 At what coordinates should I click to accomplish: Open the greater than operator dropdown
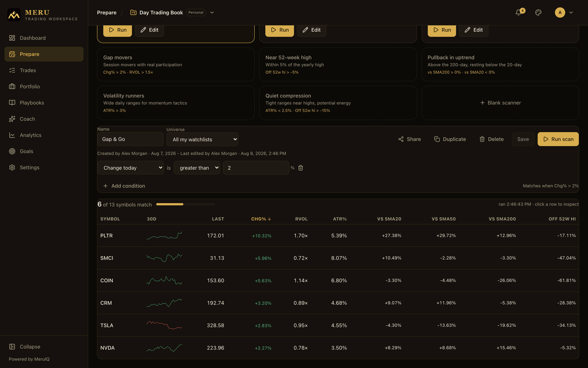click(x=197, y=168)
